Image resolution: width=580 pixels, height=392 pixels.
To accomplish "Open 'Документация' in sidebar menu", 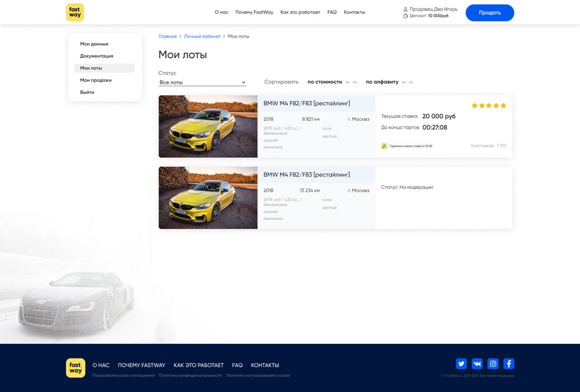I will pos(96,56).
